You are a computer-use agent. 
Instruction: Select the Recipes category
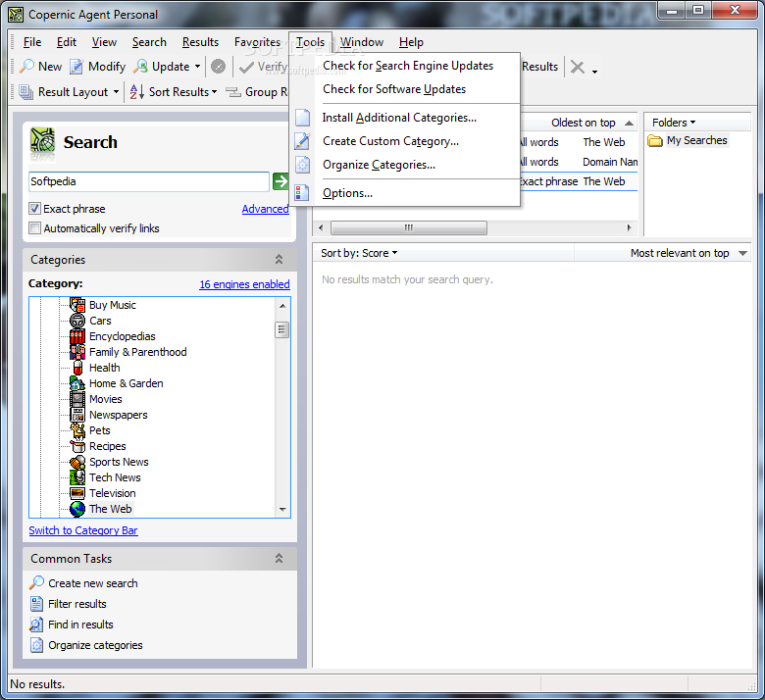coord(107,446)
